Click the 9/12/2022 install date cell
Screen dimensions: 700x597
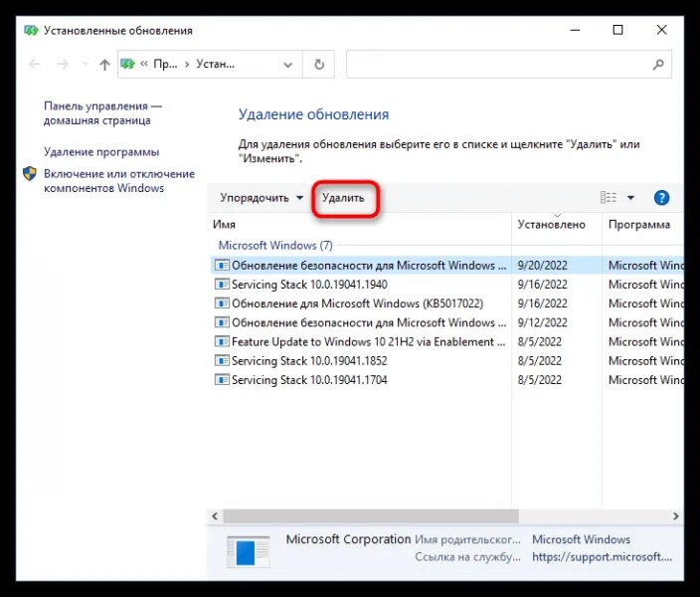(543, 322)
